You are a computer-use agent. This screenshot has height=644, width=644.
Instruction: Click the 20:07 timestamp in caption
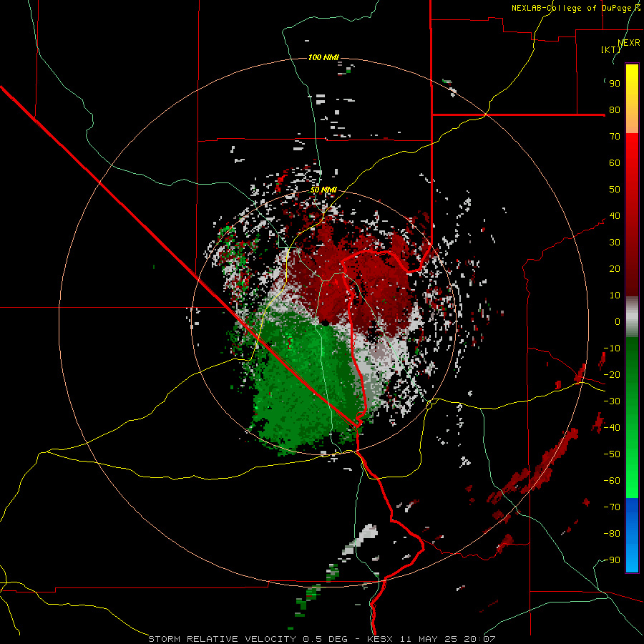[x=479, y=639]
